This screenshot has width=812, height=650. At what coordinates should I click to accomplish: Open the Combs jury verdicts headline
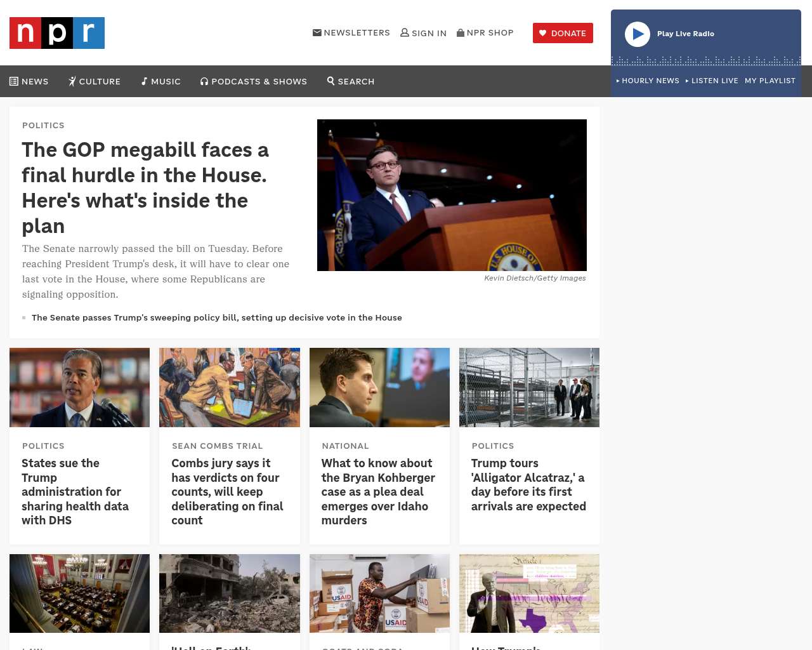227,492
